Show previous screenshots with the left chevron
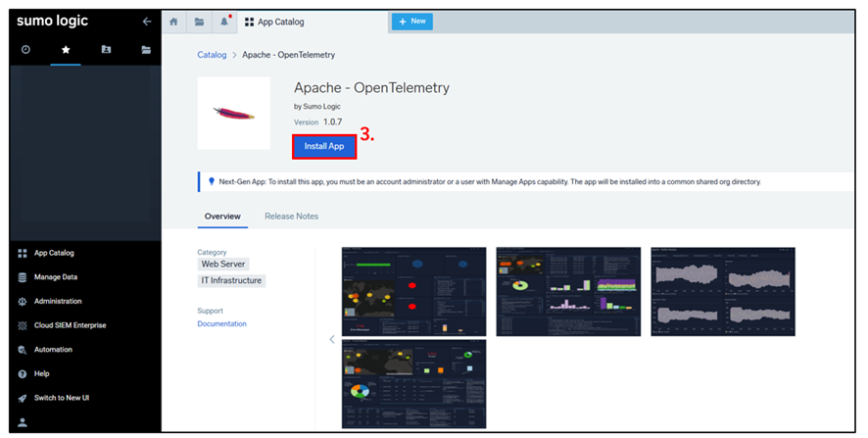 coord(331,339)
